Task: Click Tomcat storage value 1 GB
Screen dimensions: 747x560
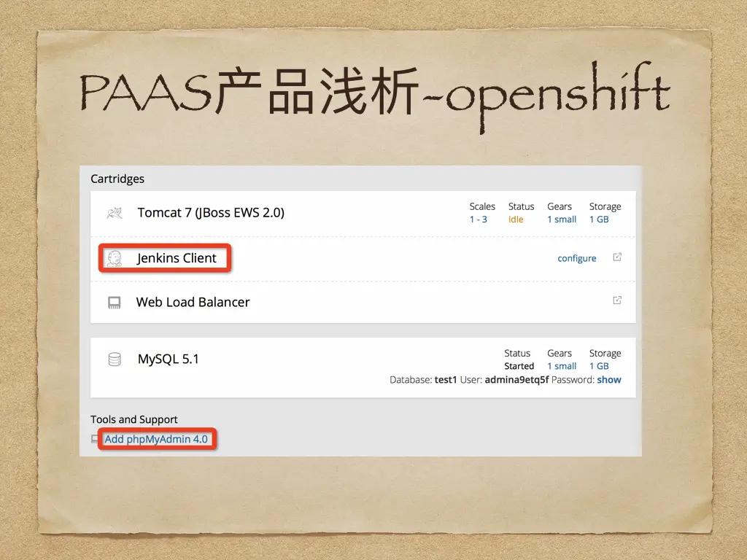Action: click(599, 219)
